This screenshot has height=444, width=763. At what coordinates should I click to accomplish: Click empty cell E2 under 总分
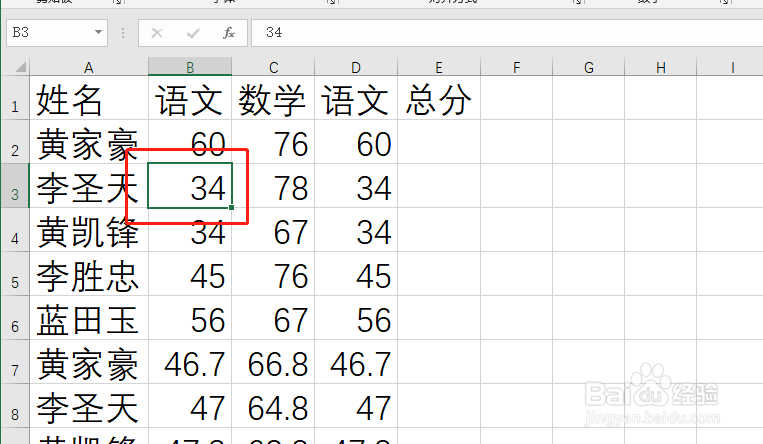click(439, 142)
